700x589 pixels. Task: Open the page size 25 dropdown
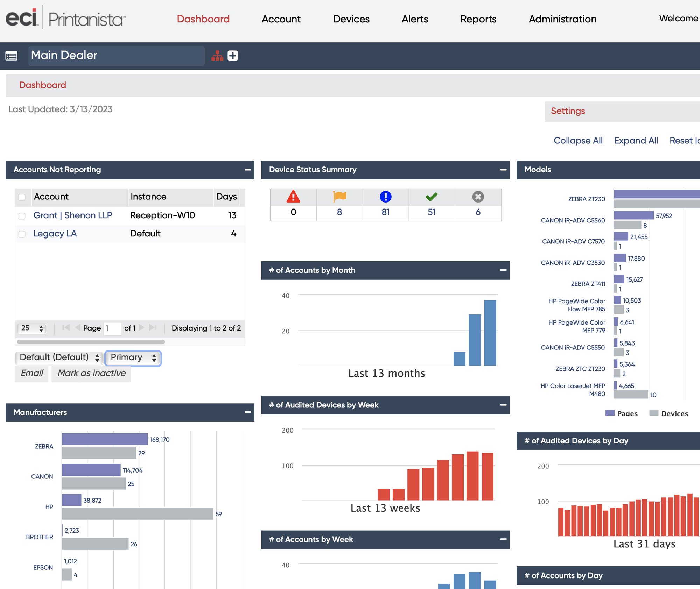coord(31,328)
